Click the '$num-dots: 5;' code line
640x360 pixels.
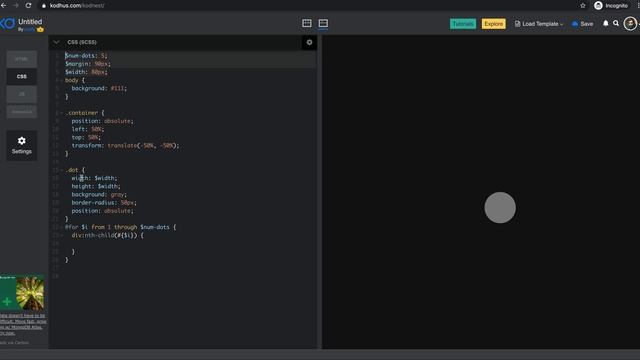(x=86, y=56)
